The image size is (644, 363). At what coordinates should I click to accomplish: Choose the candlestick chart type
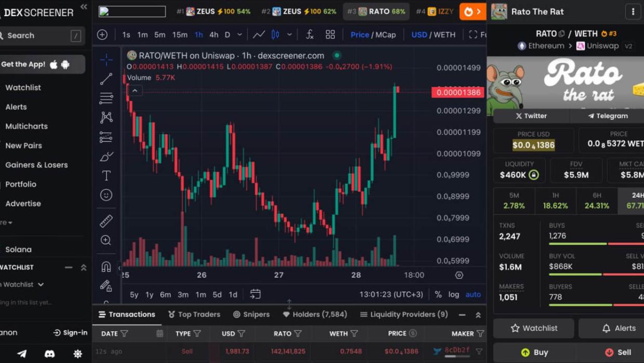276,35
